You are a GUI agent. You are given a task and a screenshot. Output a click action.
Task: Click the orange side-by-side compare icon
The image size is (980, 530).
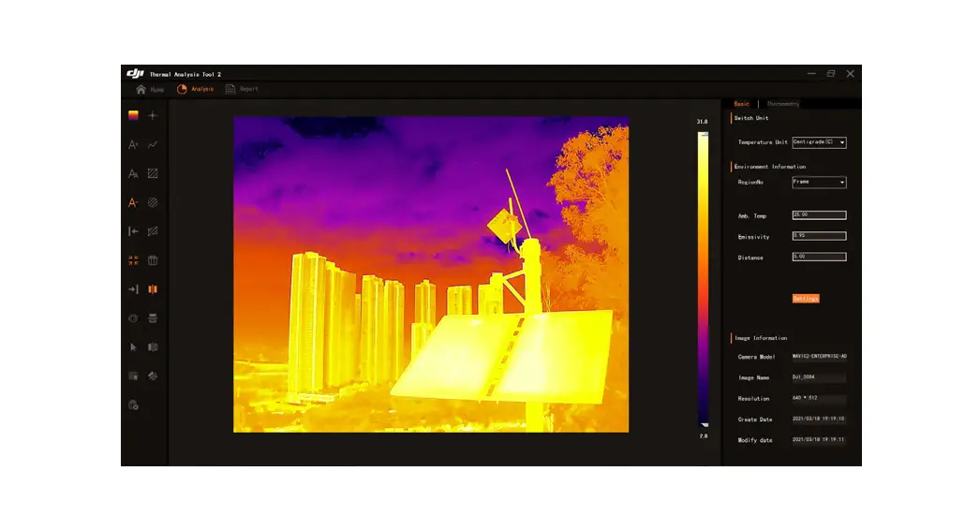[153, 289]
